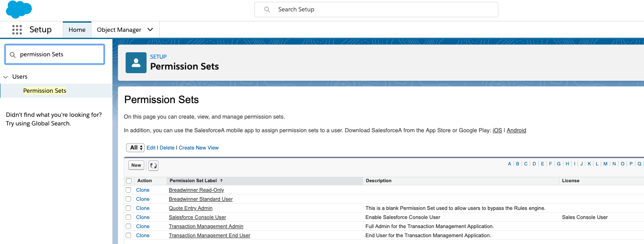Click the Permission Sets header user icon
Screen dimensions: 644x244
click(136, 63)
